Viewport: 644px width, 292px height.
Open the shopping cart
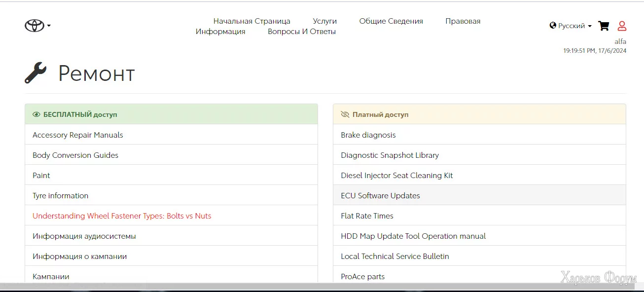[604, 26]
